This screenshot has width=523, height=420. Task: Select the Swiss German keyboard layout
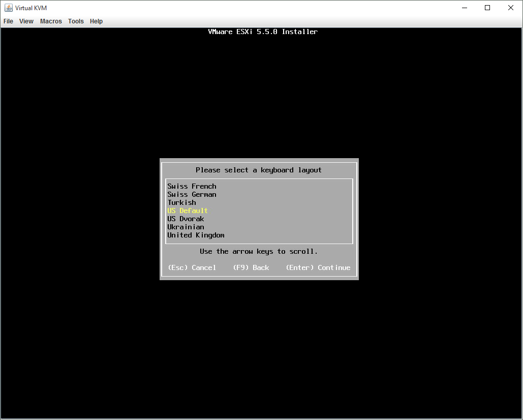(192, 194)
